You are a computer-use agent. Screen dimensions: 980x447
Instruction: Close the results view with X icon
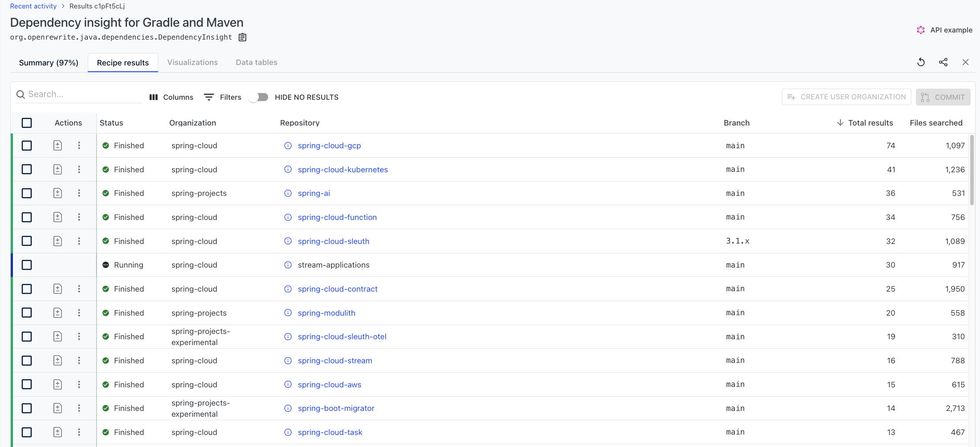[x=965, y=62]
